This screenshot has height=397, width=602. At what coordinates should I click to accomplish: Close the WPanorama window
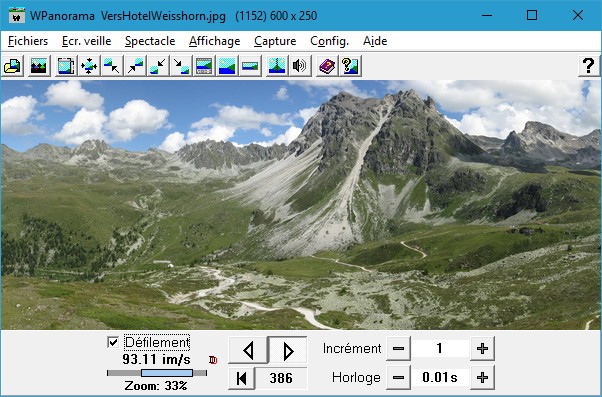[578, 15]
